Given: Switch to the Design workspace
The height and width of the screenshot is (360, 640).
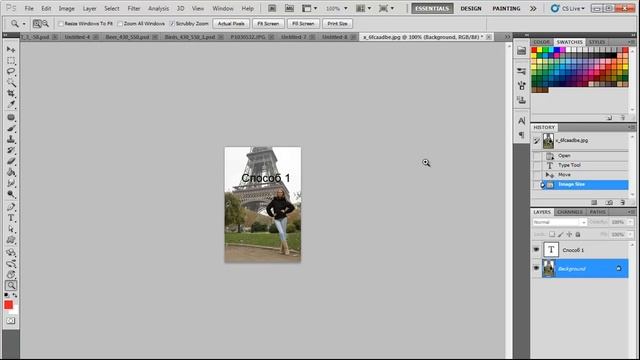Looking at the screenshot, I should click(x=471, y=8).
